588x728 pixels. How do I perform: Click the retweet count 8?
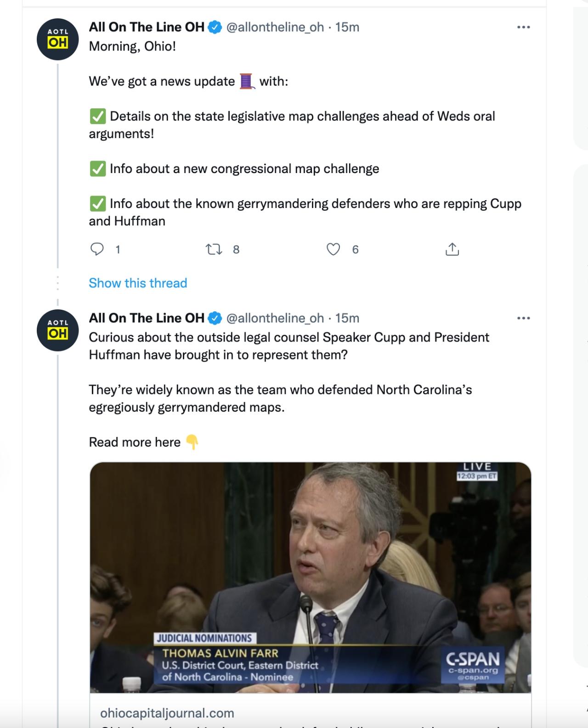[x=236, y=249]
